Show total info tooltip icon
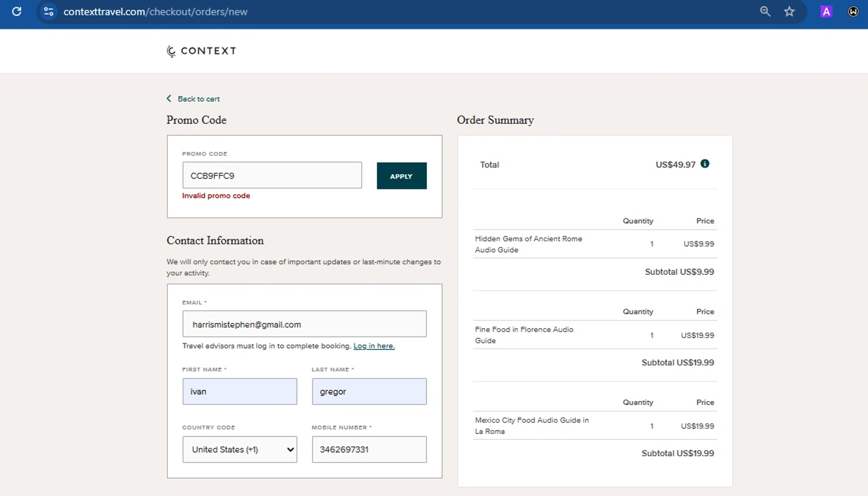Viewport: 868px width, 496px height. pyautogui.click(x=705, y=164)
